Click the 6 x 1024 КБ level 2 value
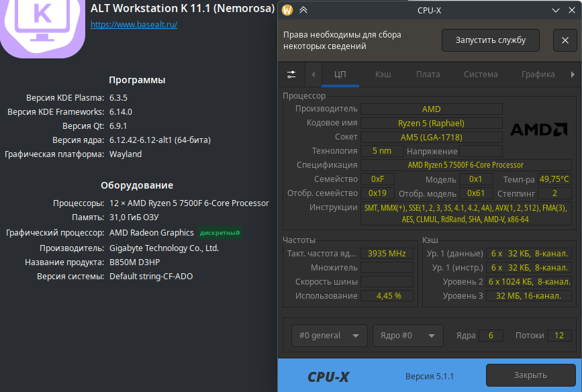 point(529,282)
